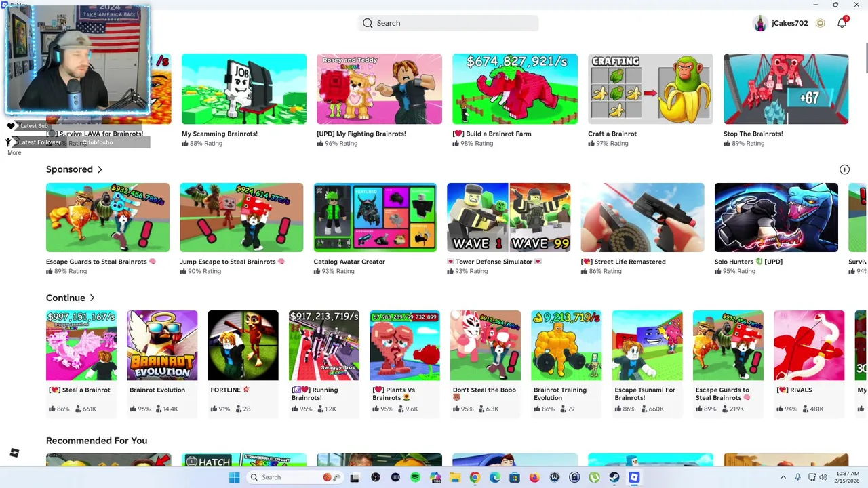Open Tower Defense Simulator thumbnail
This screenshot has width=868, height=488.
(509, 218)
